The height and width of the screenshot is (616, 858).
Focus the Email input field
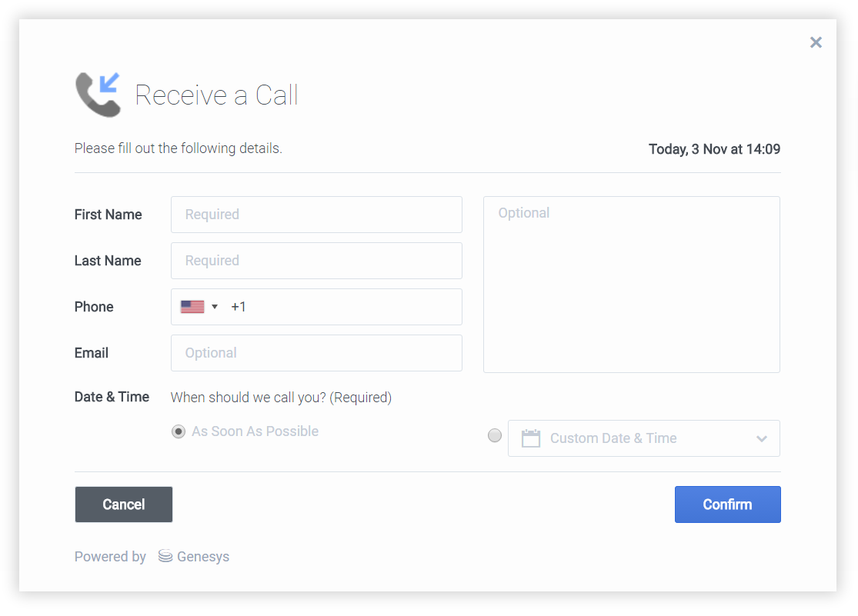point(316,353)
